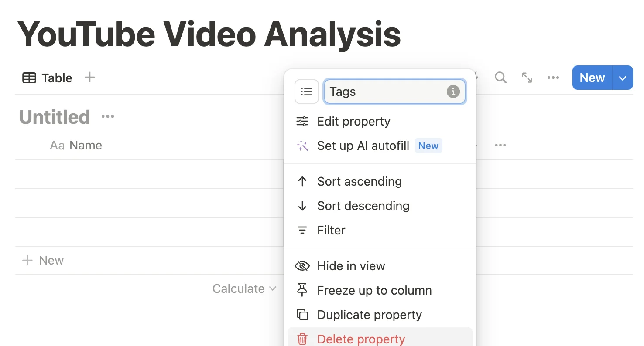Click the blue New button
Viewport: 644px width, 346px height.
592,78
